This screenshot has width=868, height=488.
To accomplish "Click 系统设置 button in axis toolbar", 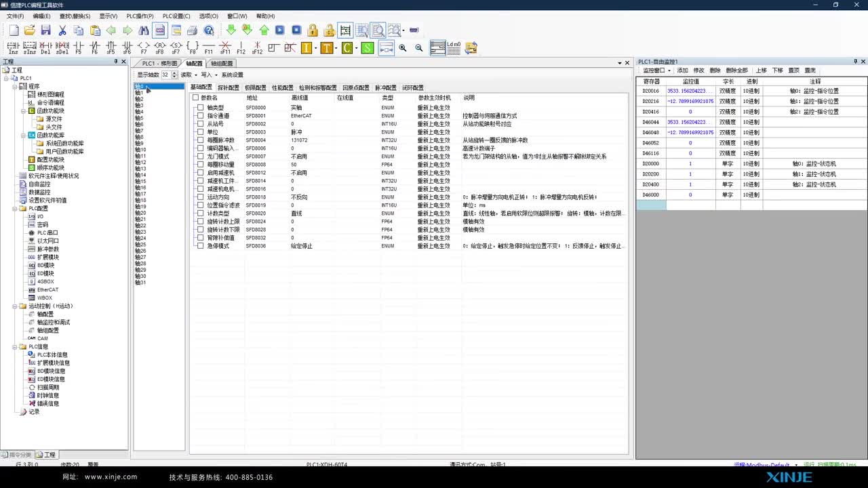I will [x=232, y=75].
